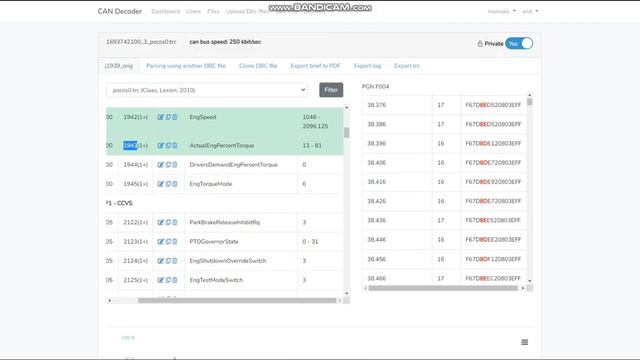Click the 1944(1+) SPN cell

(x=136, y=165)
